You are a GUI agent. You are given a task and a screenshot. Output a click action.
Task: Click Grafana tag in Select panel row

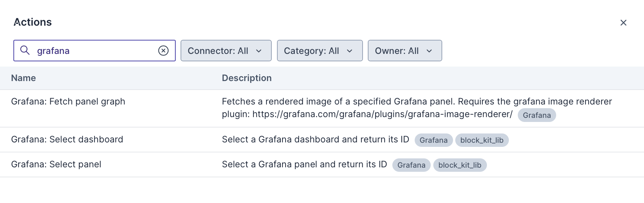[x=411, y=165]
